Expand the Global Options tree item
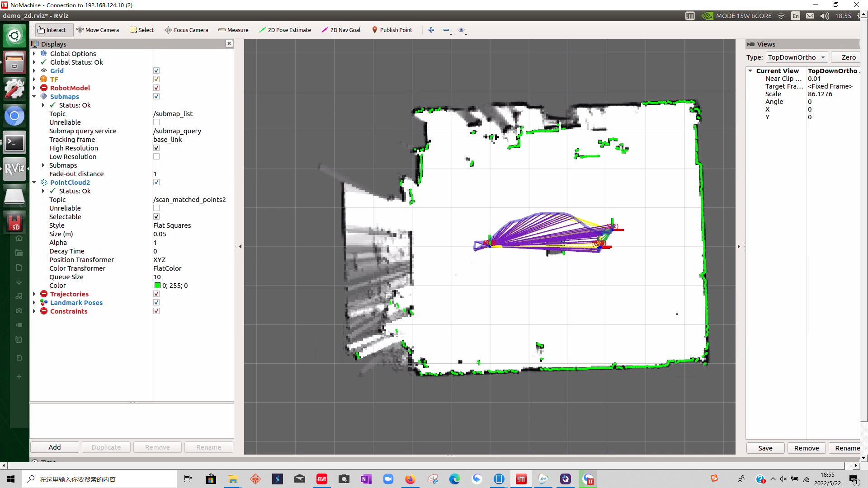868x488 pixels. pos(34,53)
